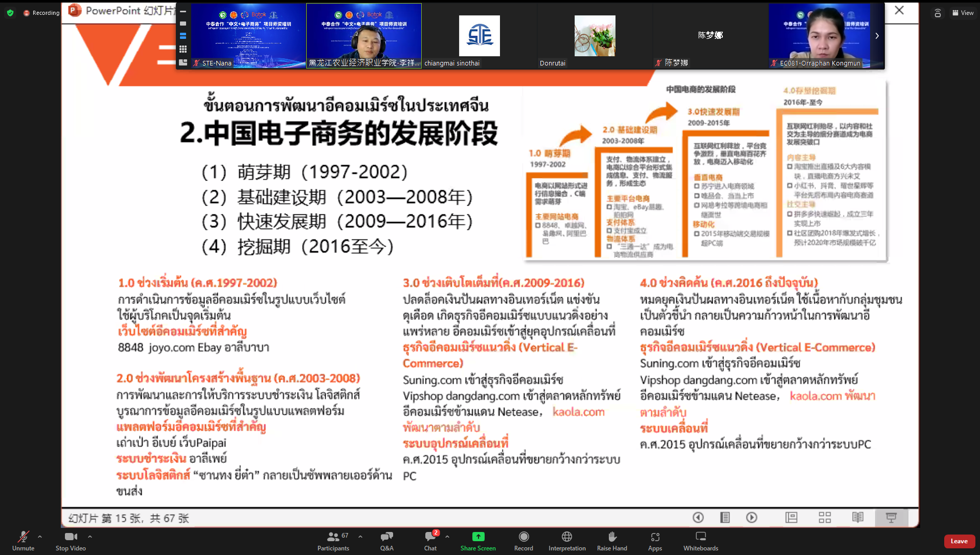Select chiangmai sinothai participant tile
This screenshot has width=980, height=555.
(479, 36)
